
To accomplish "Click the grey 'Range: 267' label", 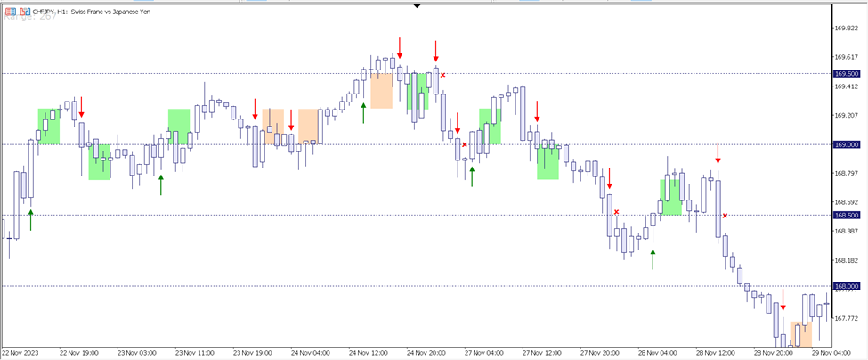I will 29,18.
